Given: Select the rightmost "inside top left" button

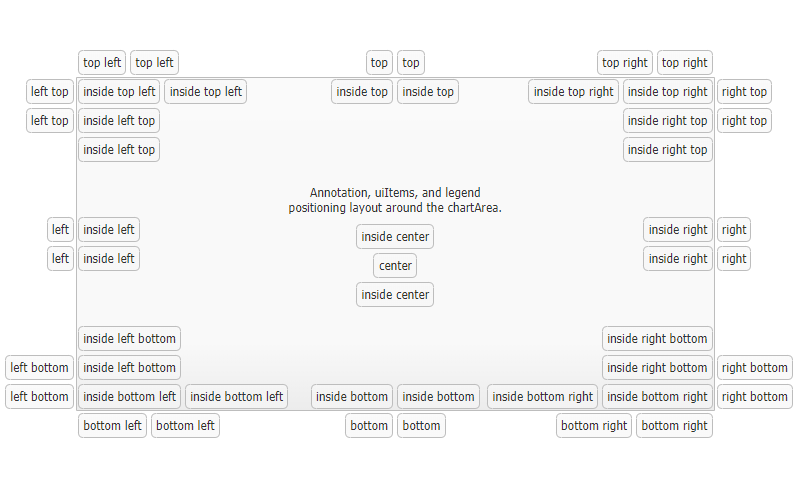Looking at the screenshot, I should [205, 92].
